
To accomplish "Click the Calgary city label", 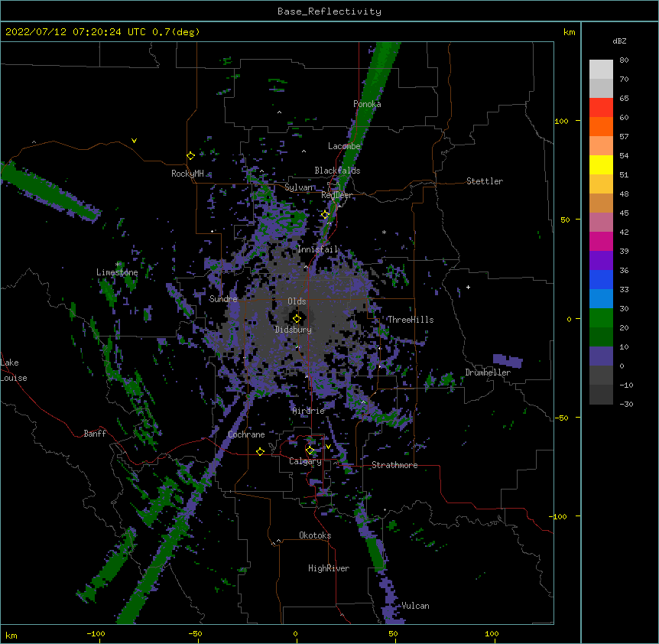I will coord(306,461).
